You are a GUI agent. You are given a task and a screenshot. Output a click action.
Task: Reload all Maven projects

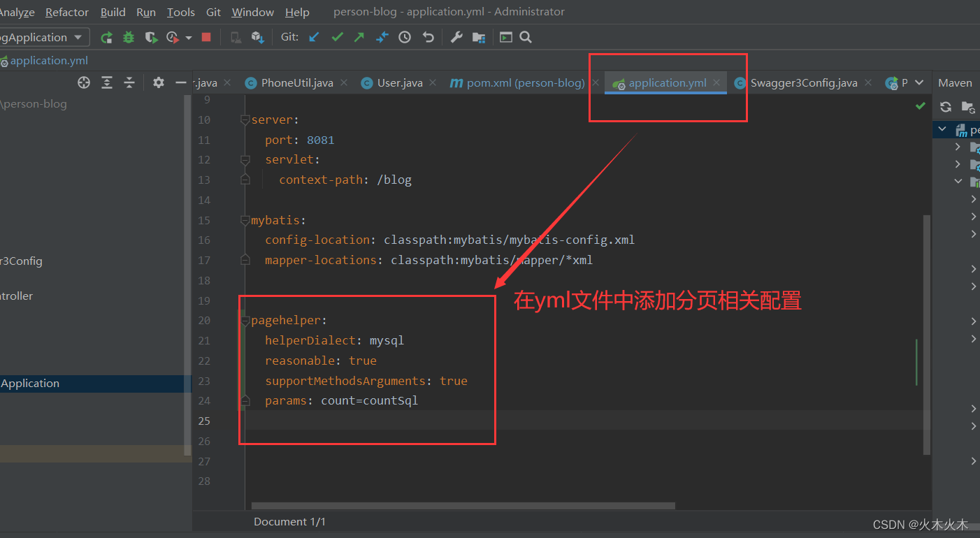point(946,107)
